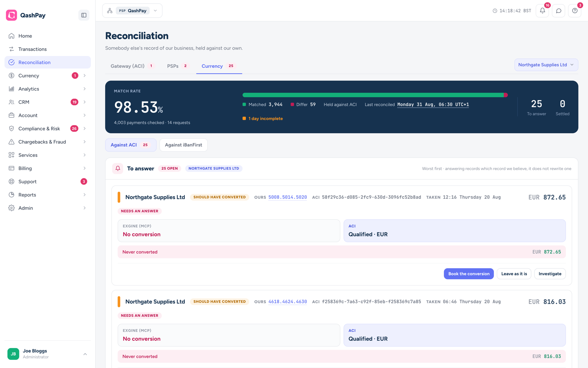Open the PSP QashPay switcher dropdown

(132, 11)
